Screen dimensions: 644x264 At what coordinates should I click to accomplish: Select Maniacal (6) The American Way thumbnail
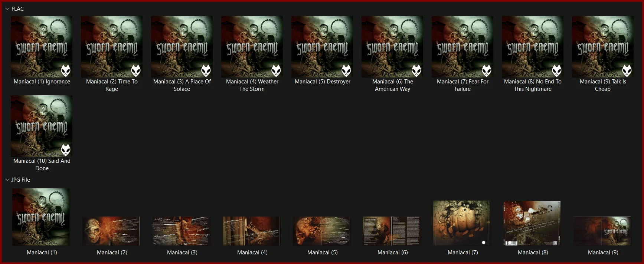(392, 47)
